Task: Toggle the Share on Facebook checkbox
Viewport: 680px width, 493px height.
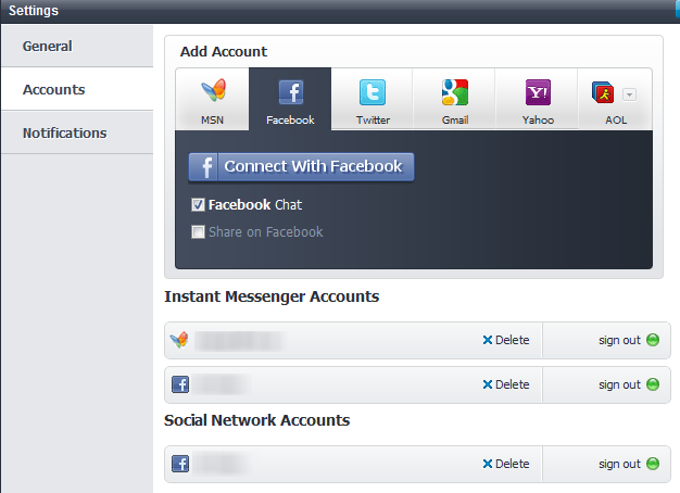Action: click(198, 232)
